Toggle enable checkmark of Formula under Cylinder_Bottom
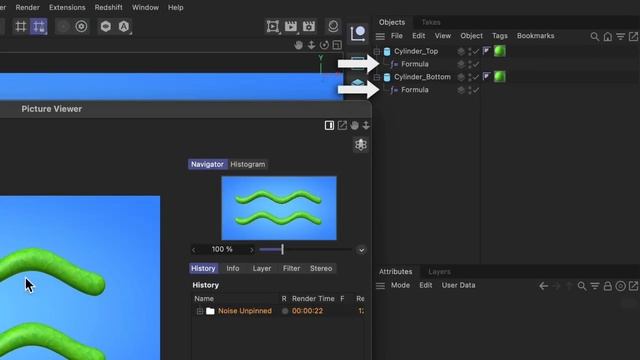The image size is (640, 360). tap(476, 90)
